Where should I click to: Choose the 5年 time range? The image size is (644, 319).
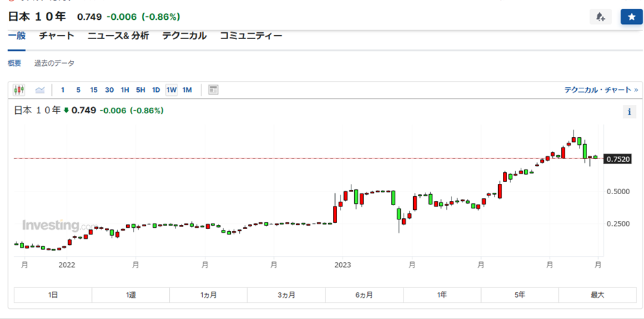click(519, 295)
